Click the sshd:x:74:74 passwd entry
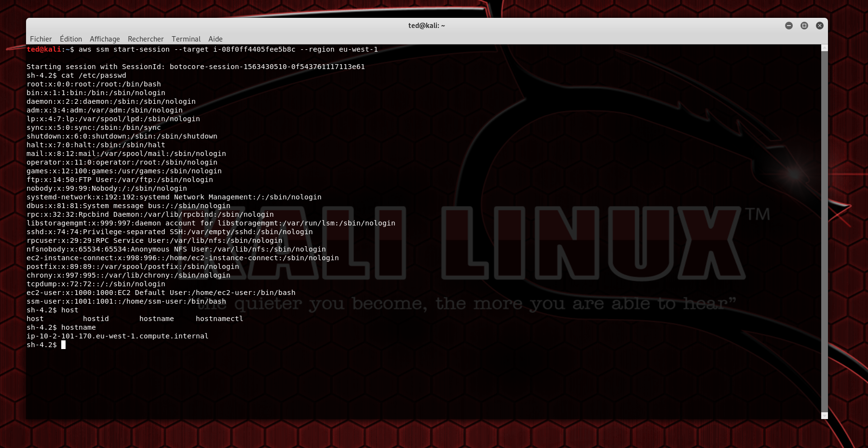The height and width of the screenshot is (448, 868). [170, 232]
